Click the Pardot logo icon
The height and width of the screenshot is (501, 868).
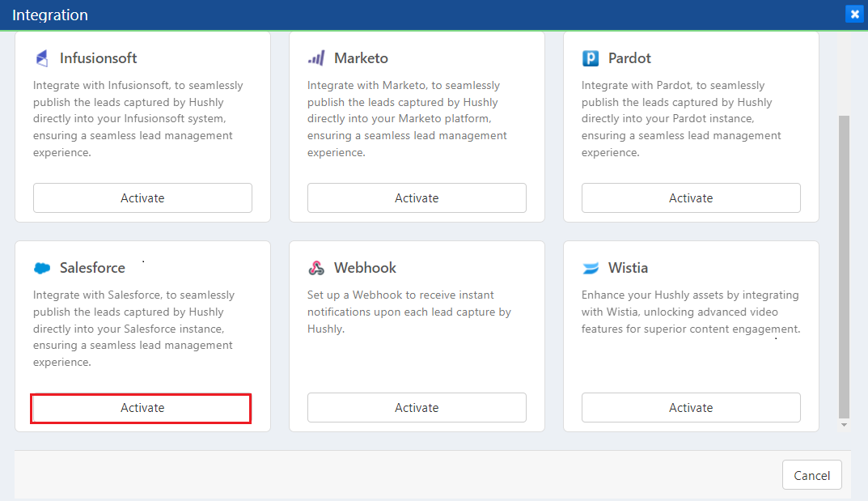click(591, 58)
